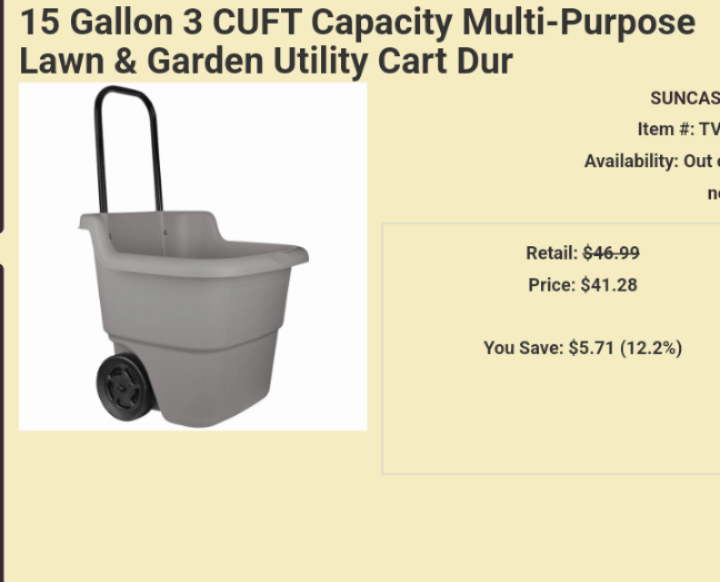Click the product title's first line
Viewport: 720px width, 582px height.
[x=357, y=22]
